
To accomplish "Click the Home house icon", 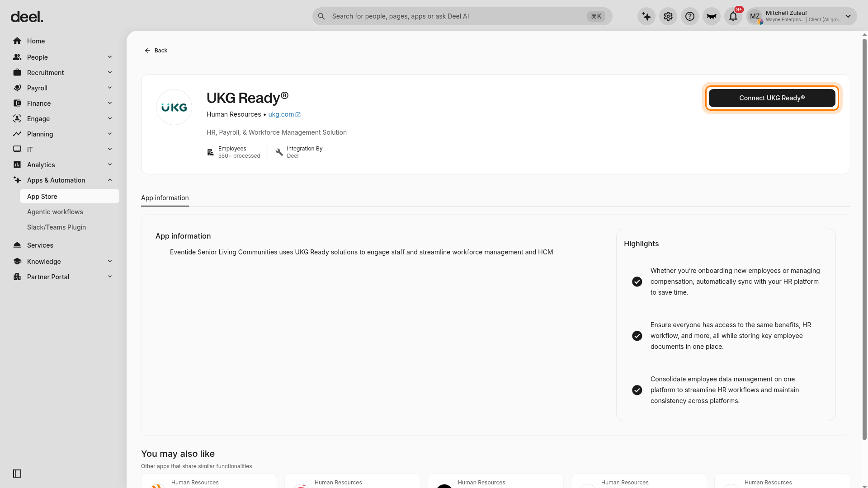I will point(17,41).
